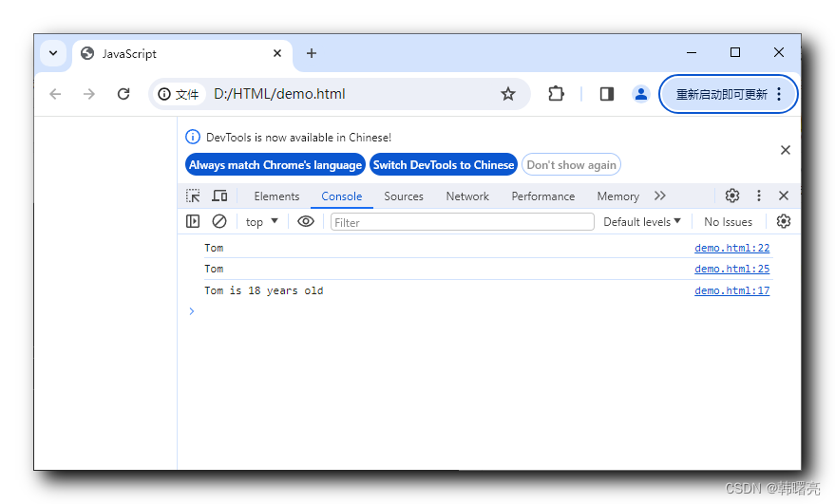Bookmark this page with star icon
The width and height of the screenshot is (835, 504).
(x=508, y=94)
